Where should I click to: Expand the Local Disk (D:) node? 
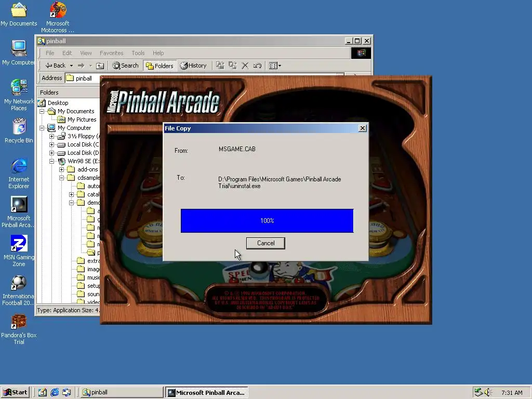[52, 153]
